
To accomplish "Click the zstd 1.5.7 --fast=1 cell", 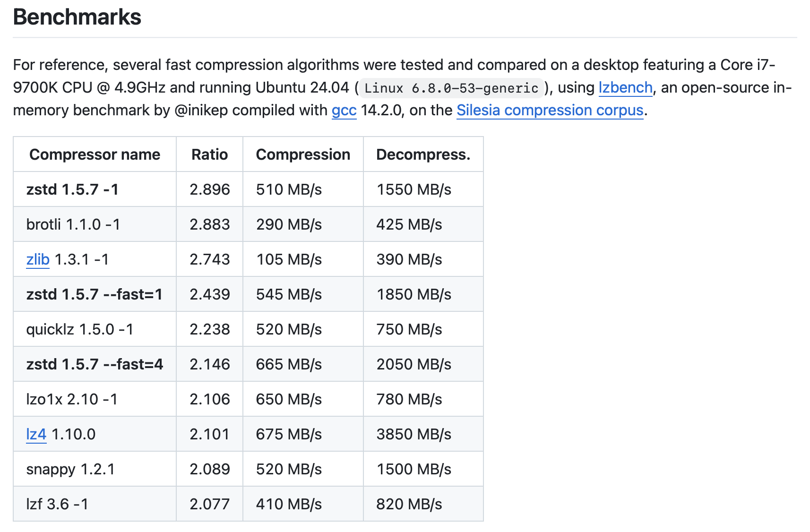I will pos(95,294).
